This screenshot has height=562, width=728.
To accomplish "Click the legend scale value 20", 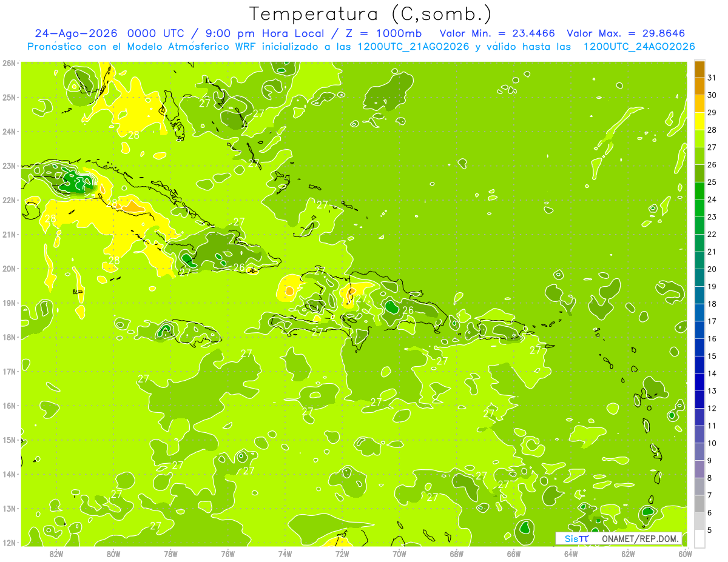I will [711, 269].
